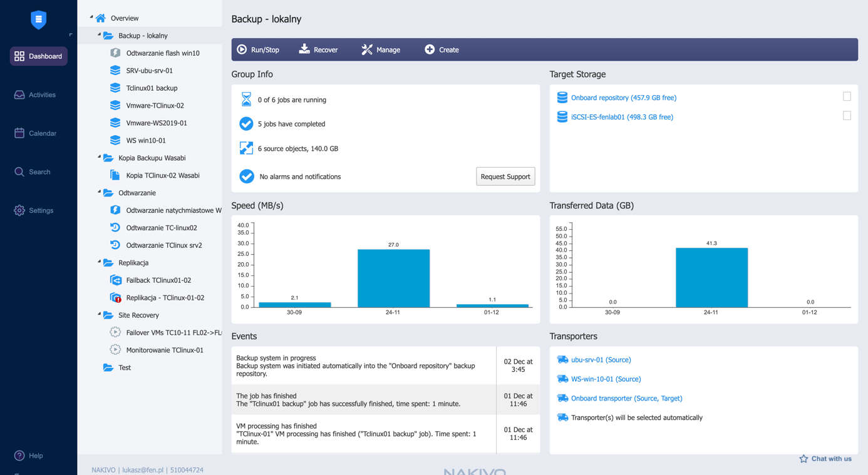
Task: Select the Backup system in progress event
Action: tap(385, 365)
